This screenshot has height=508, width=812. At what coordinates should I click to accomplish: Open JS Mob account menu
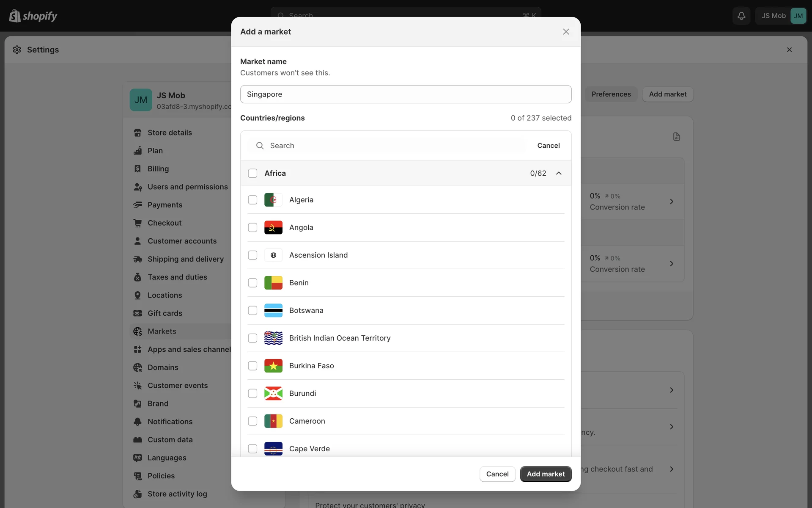point(781,16)
